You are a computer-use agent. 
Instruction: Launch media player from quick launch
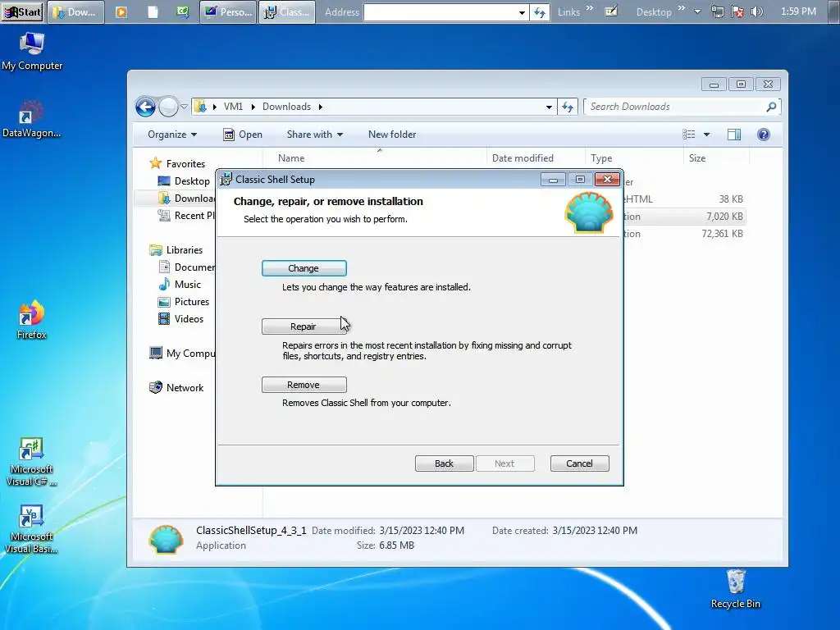coord(121,11)
